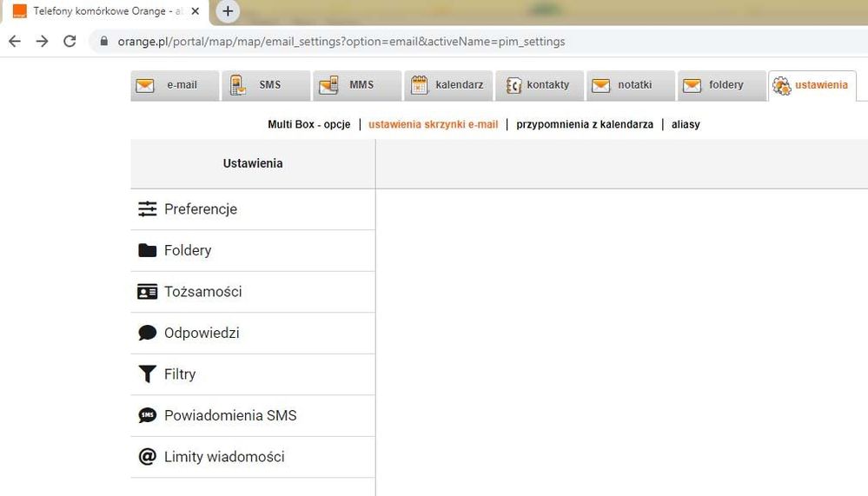868x496 pixels.
Task: Select Tożsamości in settings list
Action: coord(253,292)
